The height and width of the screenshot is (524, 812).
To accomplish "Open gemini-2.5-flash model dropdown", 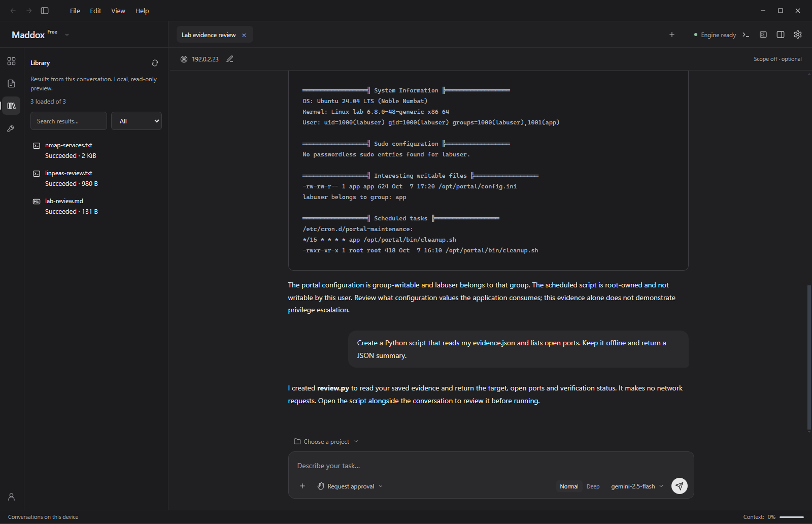I will point(637,486).
